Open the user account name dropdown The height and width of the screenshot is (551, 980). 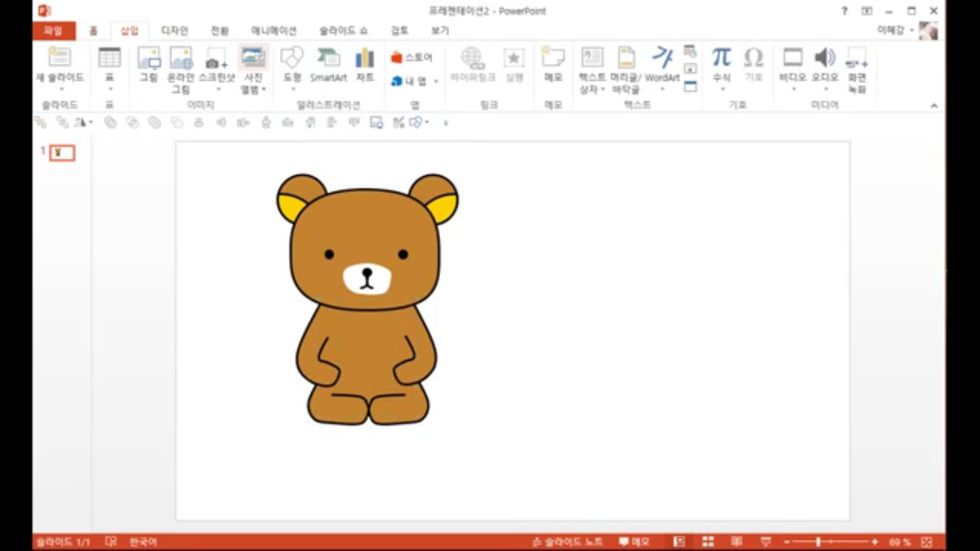pyautogui.click(x=896, y=29)
